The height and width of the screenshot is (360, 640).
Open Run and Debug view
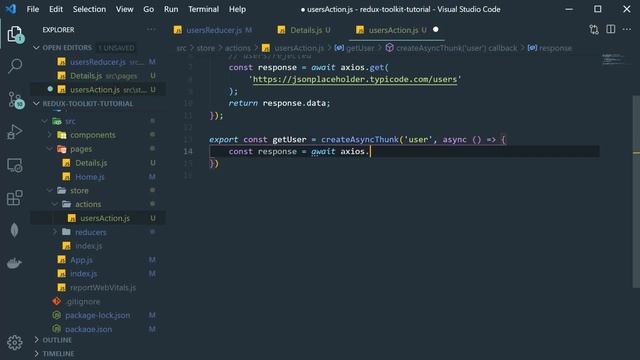pos(15,132)
